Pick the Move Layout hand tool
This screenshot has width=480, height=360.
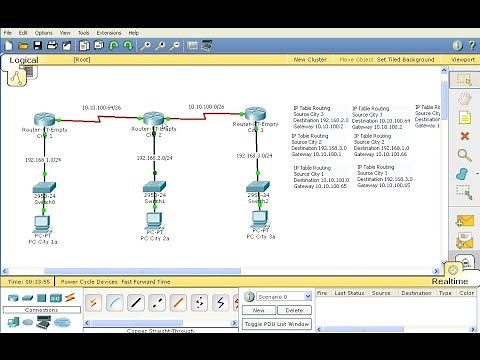(x=464, y=99)
